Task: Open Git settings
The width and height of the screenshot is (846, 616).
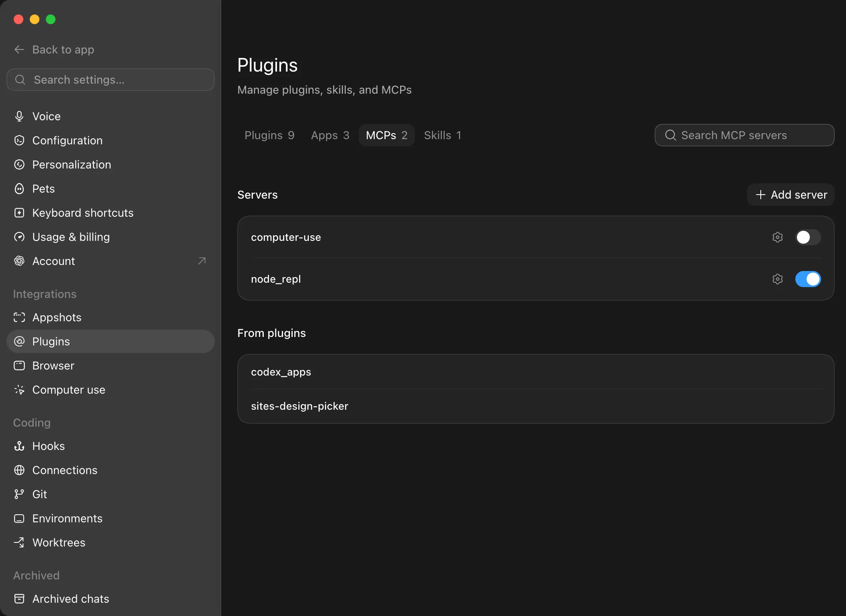Action: click(110, 494)
